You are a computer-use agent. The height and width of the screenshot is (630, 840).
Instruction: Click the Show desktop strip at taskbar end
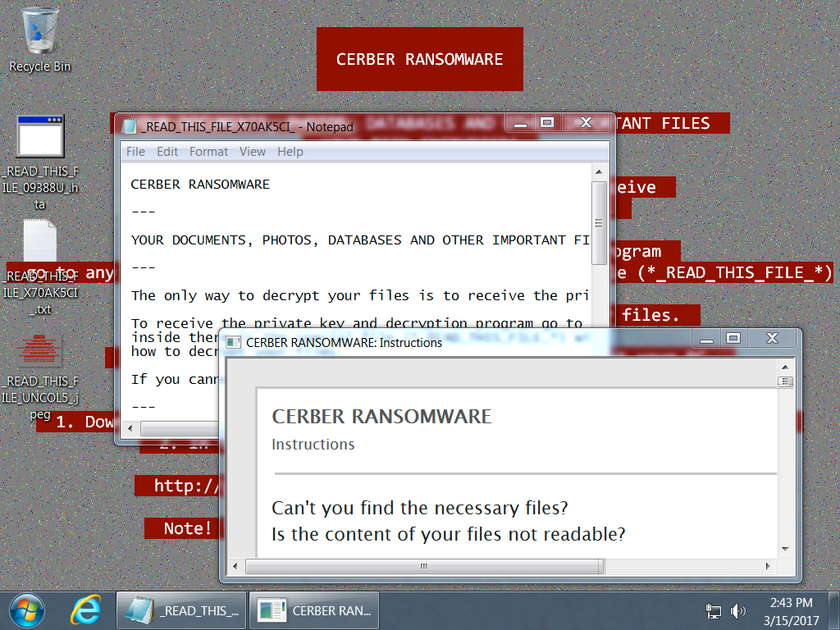coord(834,610)
